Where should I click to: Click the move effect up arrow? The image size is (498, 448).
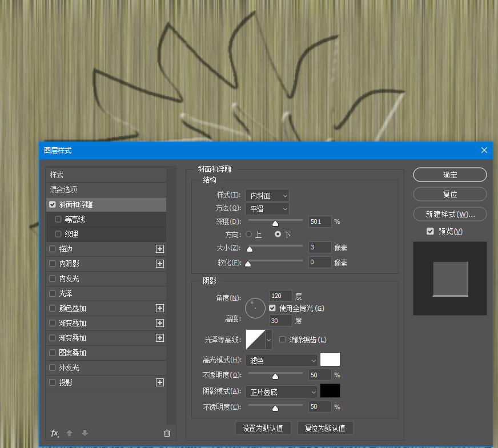pyautogui.click(x=69, y=433)
